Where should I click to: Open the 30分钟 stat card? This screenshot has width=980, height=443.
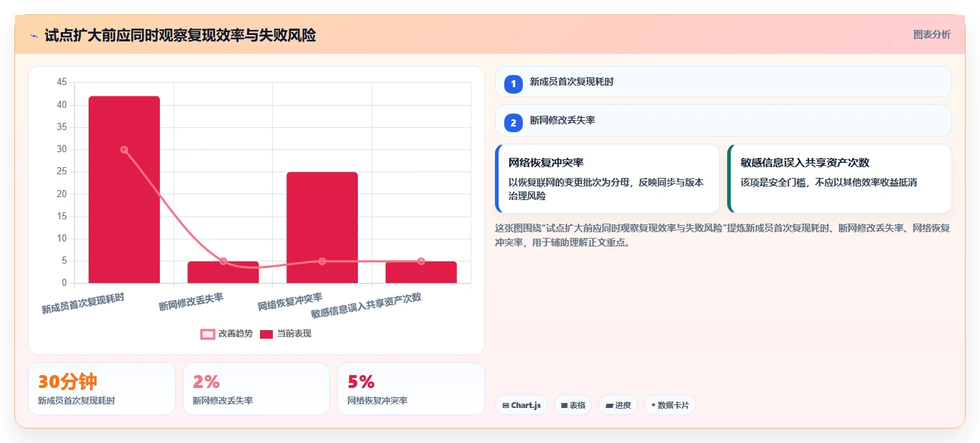coord(101,389)
